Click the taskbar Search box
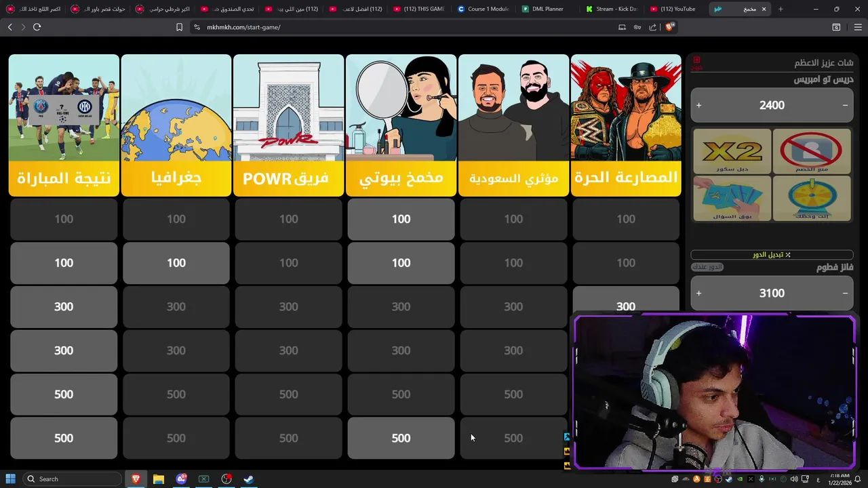This screenshot has width=868, height=488. click(72, 479)
